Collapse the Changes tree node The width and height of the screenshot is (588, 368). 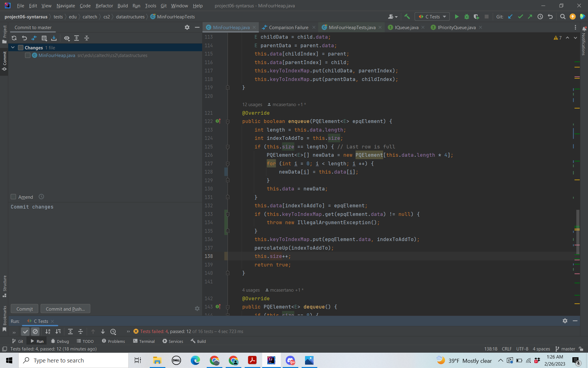13,48
